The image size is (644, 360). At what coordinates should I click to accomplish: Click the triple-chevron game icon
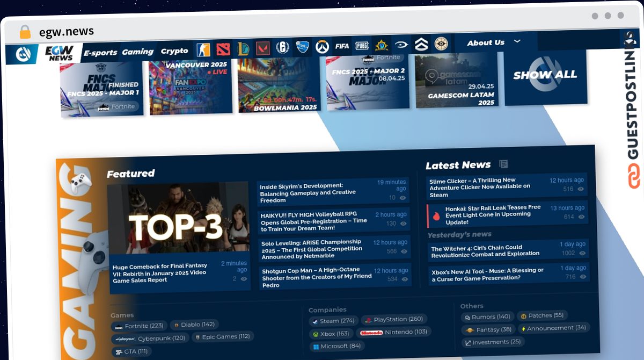tap(421, 44)
